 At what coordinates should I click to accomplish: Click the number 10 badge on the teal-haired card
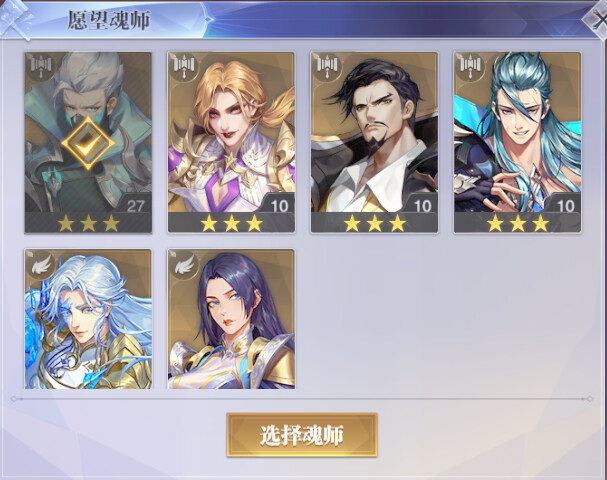[x=566, y=206]
